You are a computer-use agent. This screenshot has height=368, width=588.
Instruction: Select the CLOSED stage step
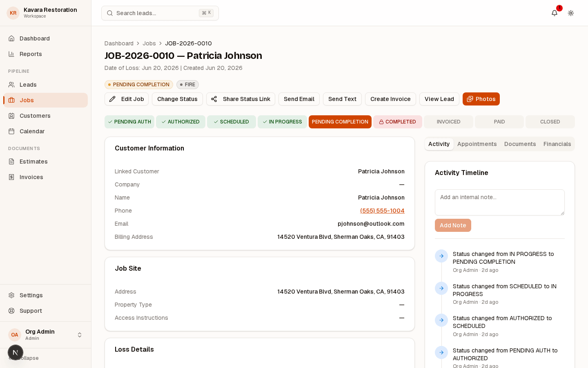(550, 122)
